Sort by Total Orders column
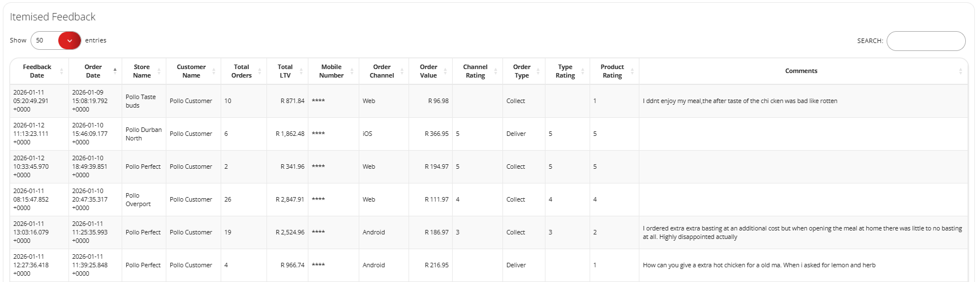Viewport: 980px width, 282px height. (x=242, y=71)
